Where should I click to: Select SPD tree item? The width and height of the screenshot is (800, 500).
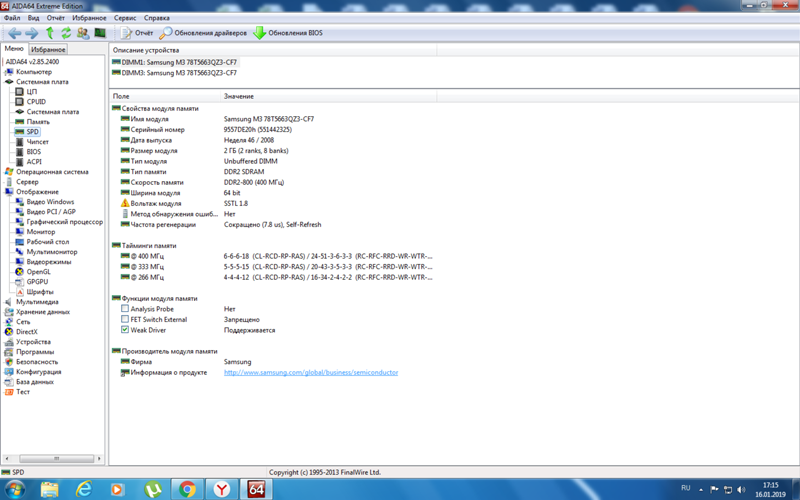click(x=32, y=132)
